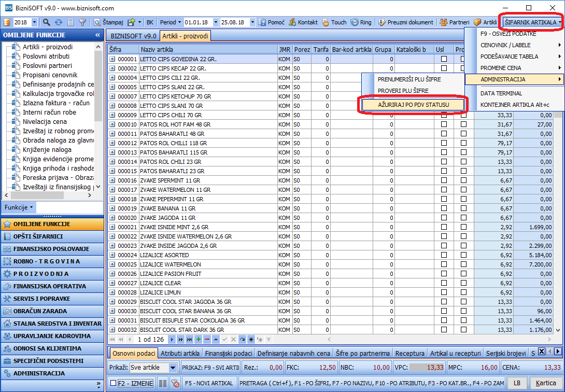Viewport: 565px width, 392px height.
Task: Click the magnifier search icon in toolbar
Action: (x=47, y=22)
